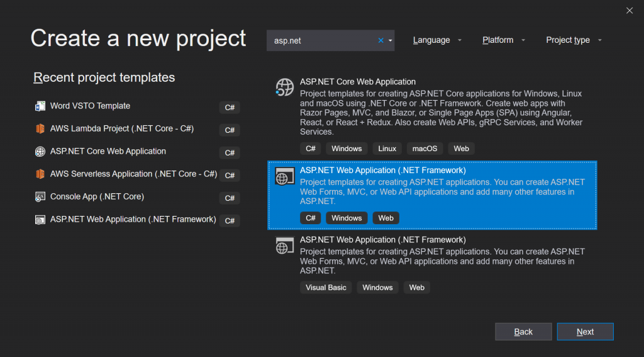644x357 pixels.
Task: Click the highlighted C# ASP.NET Web Application icon
Action: tap(285, 176)
